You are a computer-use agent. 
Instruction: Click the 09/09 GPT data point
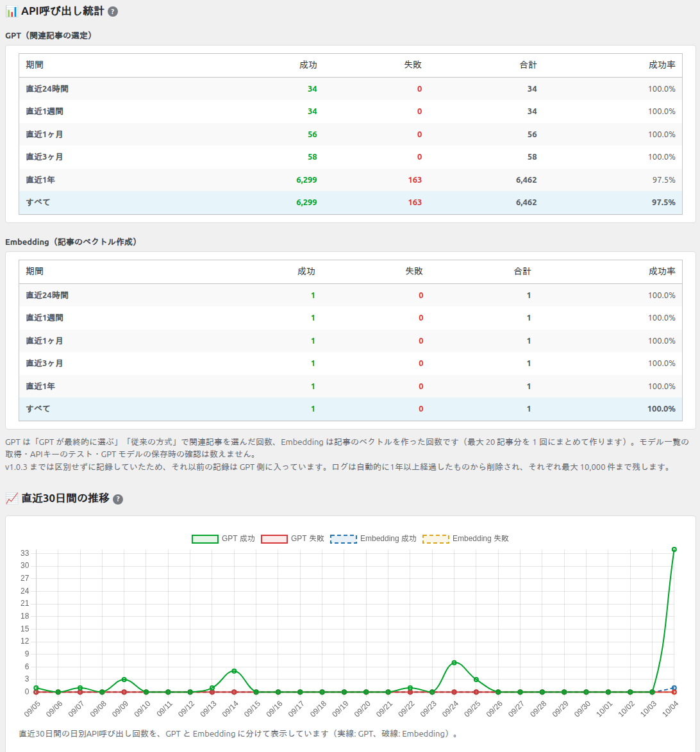124,680
